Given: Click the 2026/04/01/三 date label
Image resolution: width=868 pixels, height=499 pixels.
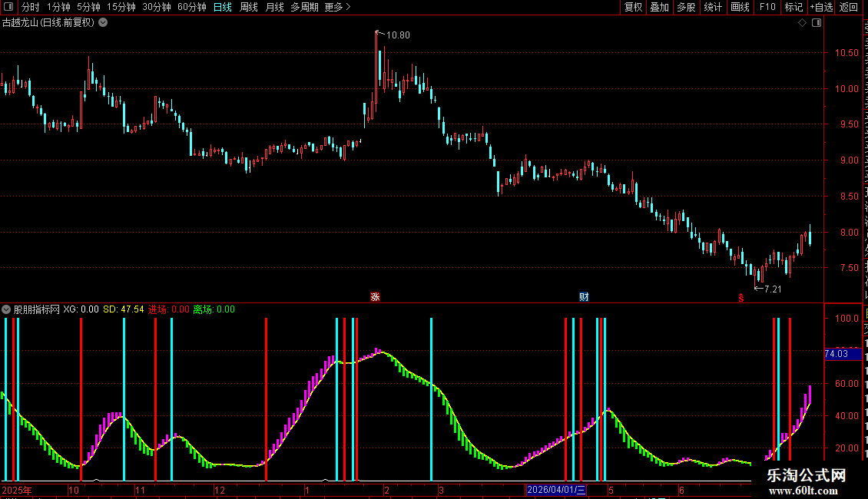Looking at the screenshot, I should click(x=556, y=490).
